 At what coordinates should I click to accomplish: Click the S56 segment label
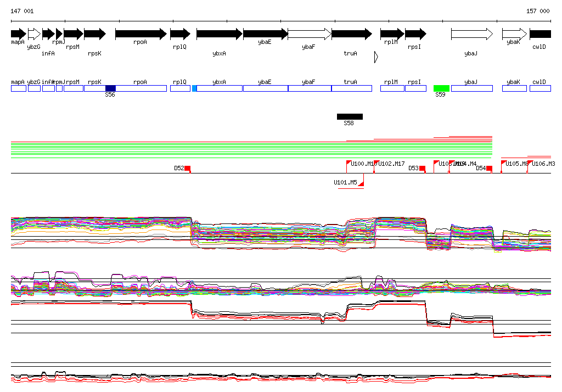click(110, 94)
